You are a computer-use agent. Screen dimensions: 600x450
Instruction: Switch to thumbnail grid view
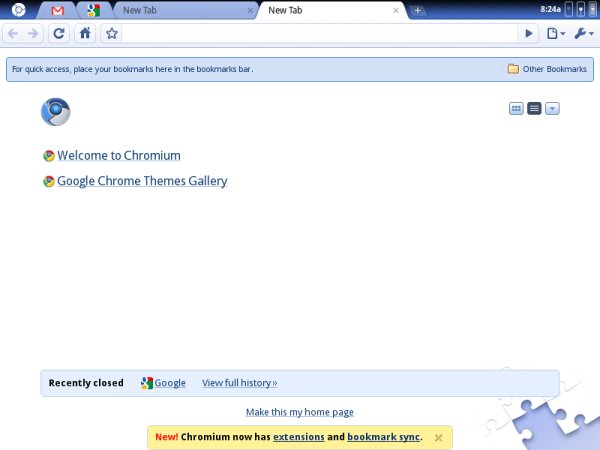coord(516,109)
